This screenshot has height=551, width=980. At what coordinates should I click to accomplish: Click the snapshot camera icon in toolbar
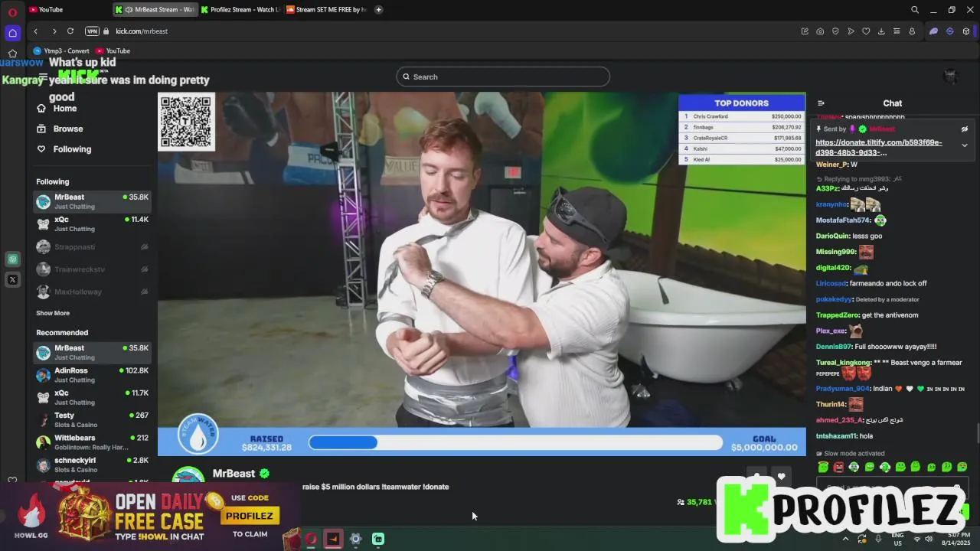click(x=820, y=31)
